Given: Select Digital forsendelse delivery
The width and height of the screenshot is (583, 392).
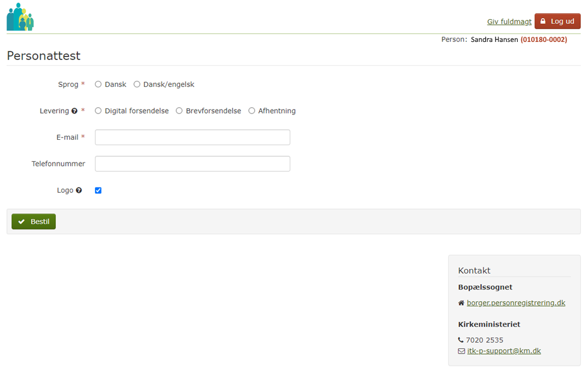Looking at the screenshot, I should click(98, 111).
